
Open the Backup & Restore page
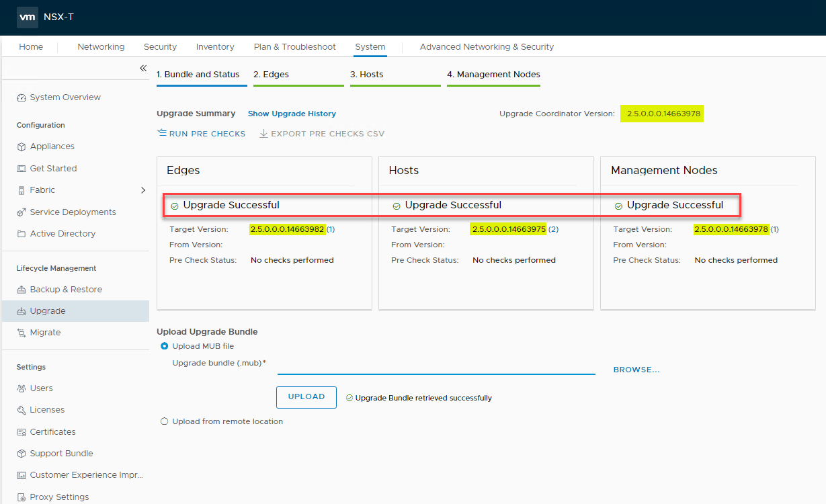pos(59,289)
